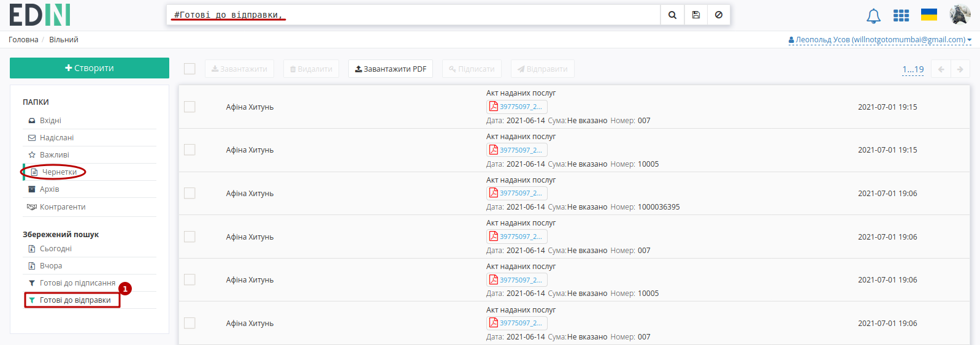Click the Створити button
The width and height of the screenshot is (980, 345).
[90, 68]
